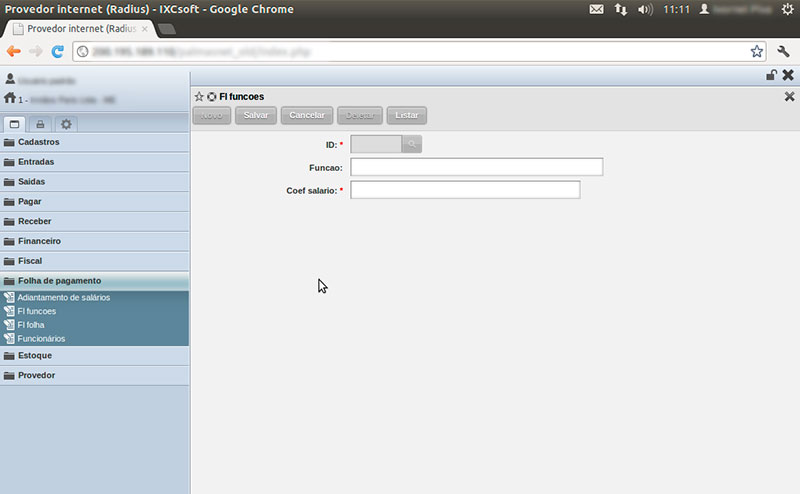Expand the Provedor menu folder
800x494 pixels.
tap(94, 375)
